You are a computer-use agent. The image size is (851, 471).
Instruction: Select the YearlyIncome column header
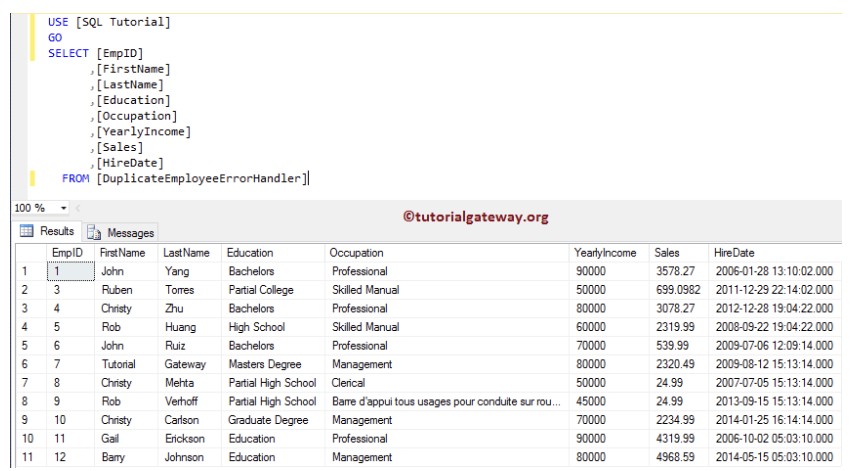(x=609, y=253)
